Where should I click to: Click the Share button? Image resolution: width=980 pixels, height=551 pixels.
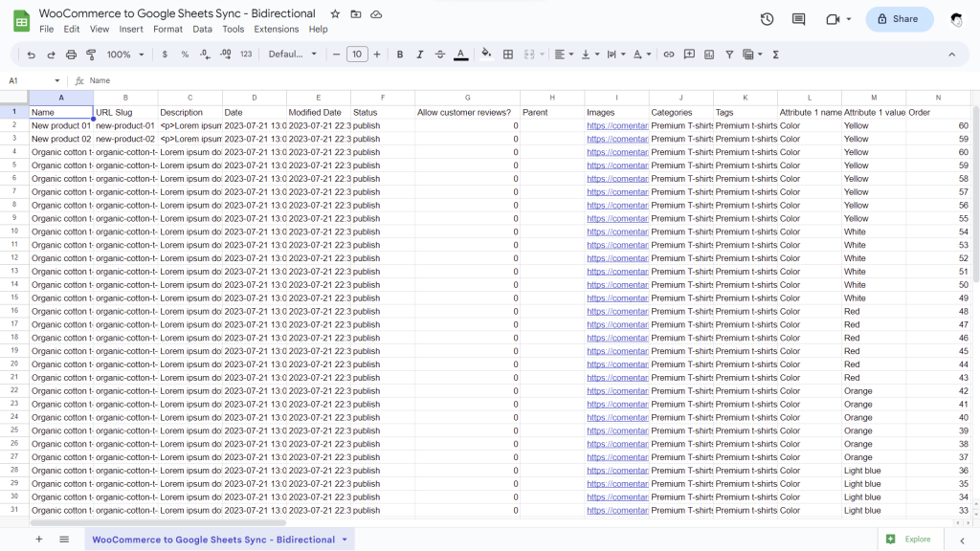click(898, 18)
